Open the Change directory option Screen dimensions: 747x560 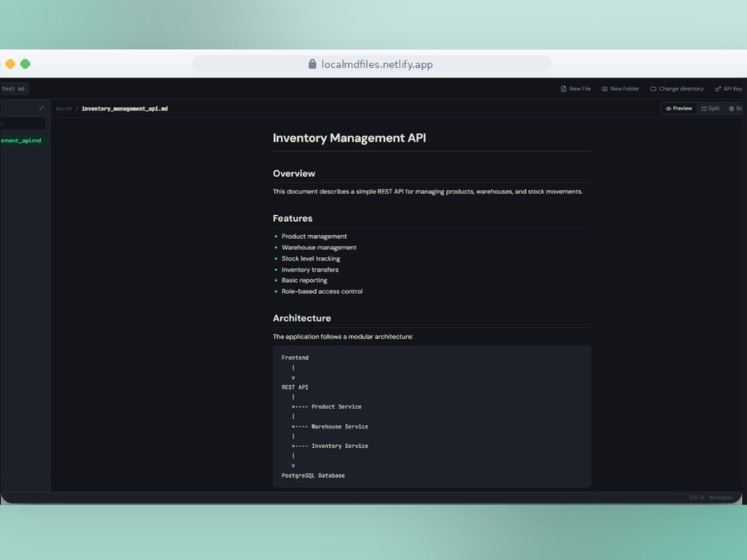click(x=677, y=89)
